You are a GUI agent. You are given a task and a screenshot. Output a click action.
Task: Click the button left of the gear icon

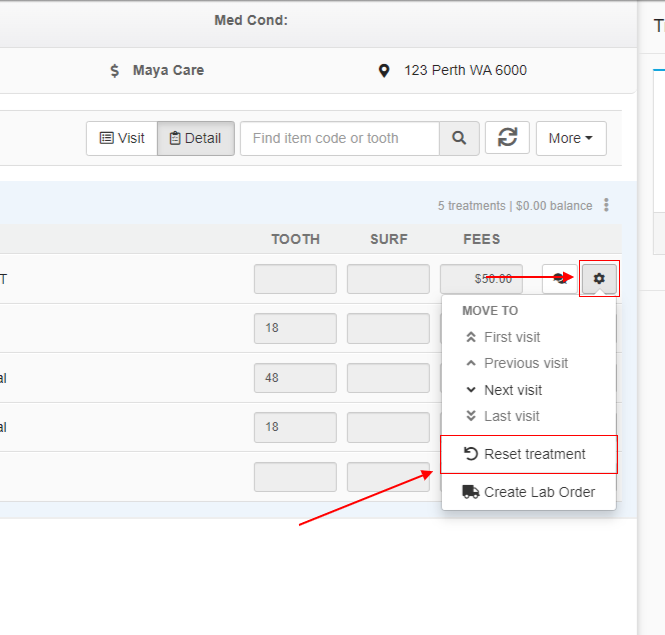coord(559,279)
